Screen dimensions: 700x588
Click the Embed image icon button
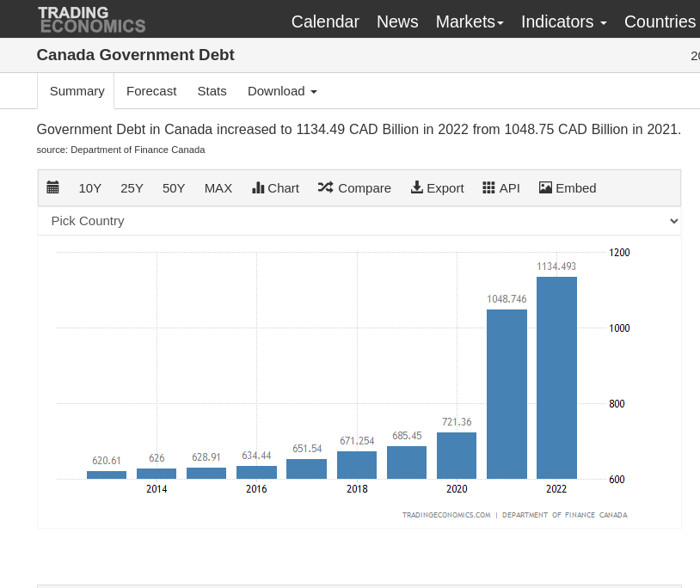pos(567,187)
